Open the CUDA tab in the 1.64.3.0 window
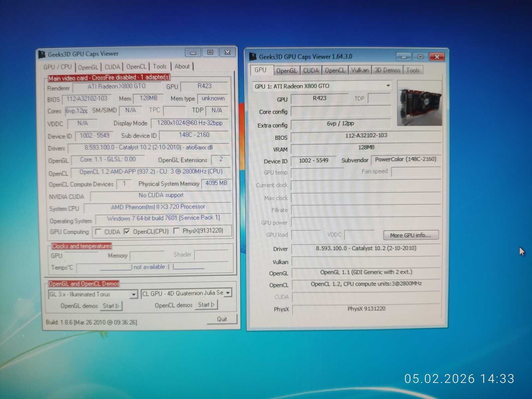 311,70
